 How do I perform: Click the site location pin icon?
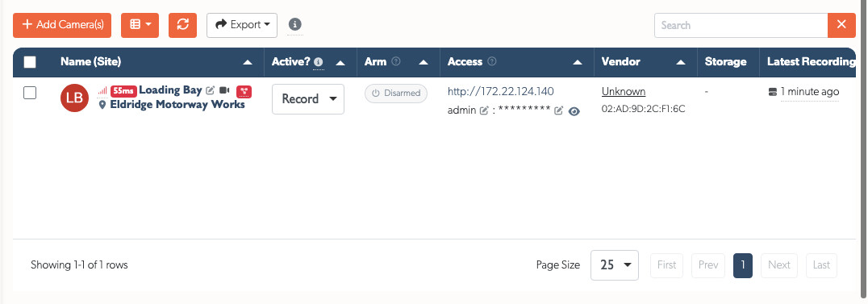pyautogui.click(x=102, y=105)
